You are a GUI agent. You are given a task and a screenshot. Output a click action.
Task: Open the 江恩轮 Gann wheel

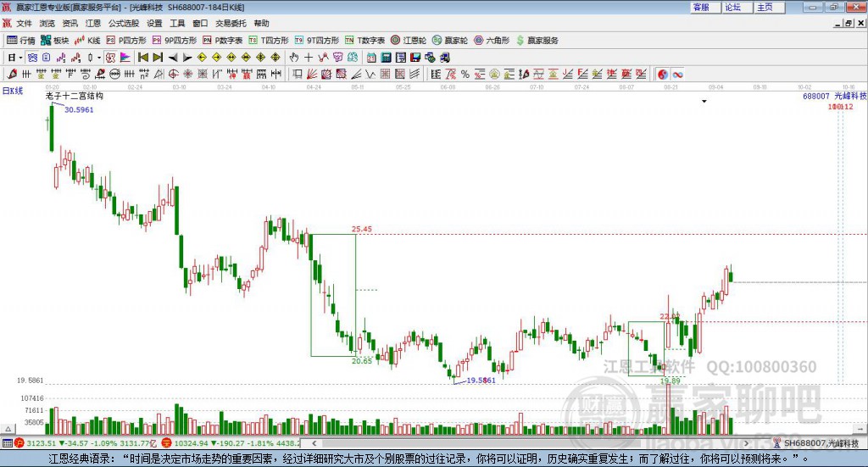tap(409, 41)
